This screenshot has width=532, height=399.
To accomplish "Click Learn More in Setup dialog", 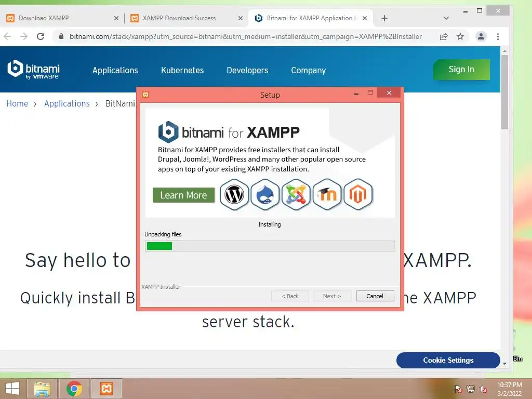I will [183, 195].
